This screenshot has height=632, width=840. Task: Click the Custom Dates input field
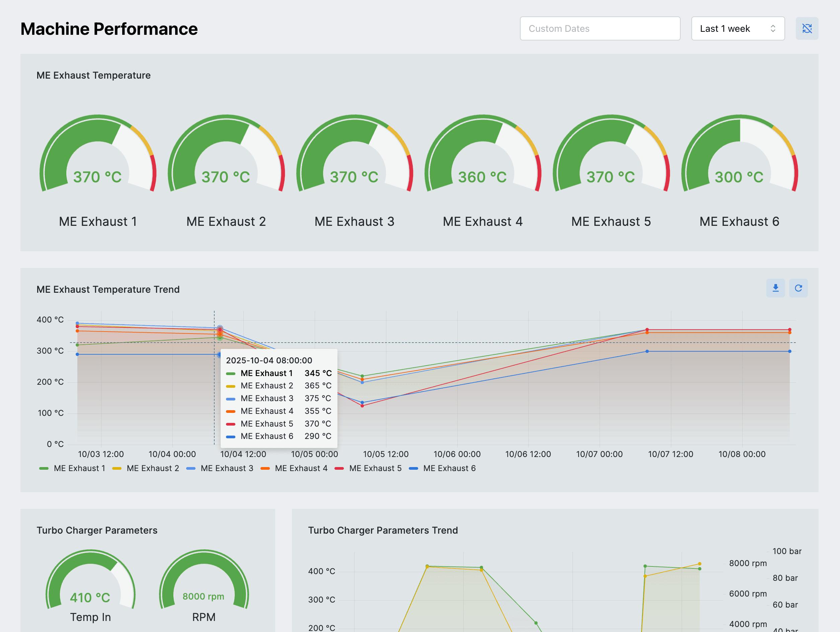click(x=600, y=28)
